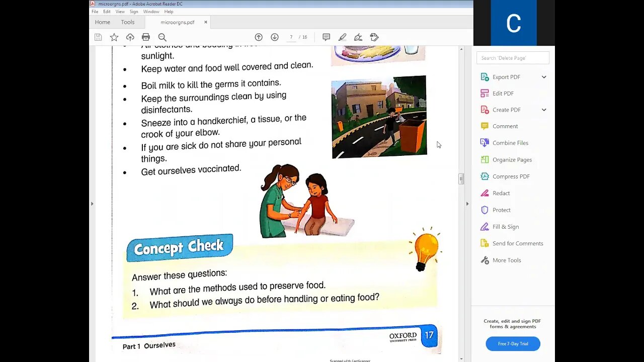Bookmark this file with star icon
This screenshot has width=644, height=362.
114,37
